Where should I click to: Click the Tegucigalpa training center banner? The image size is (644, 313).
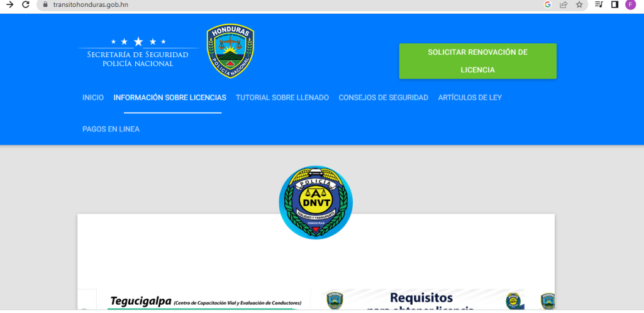pos(203,300)
